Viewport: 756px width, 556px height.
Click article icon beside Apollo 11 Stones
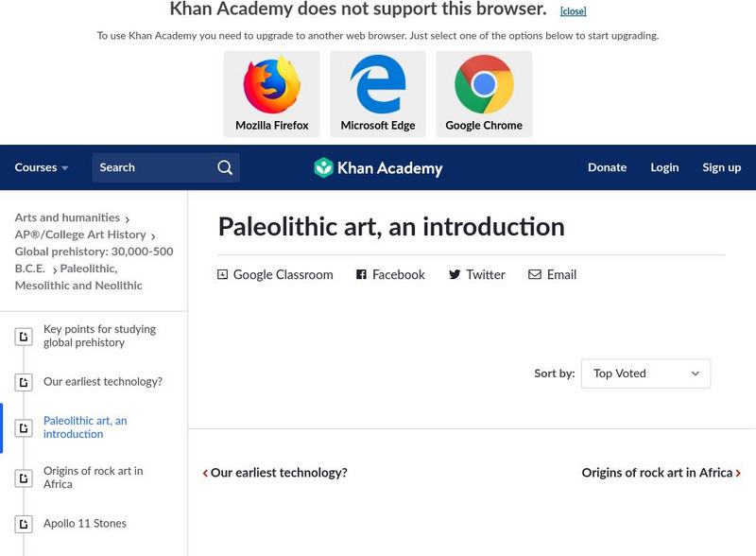point(24,524)
